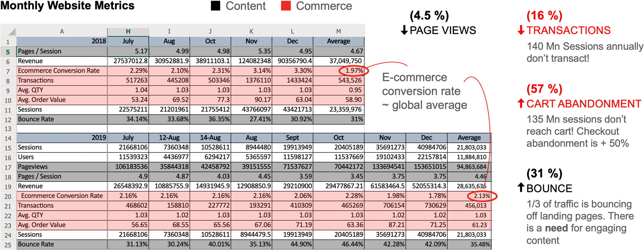
Task: Click the black down arrow beside PAGE VIEWS
Action: (404, 31)
